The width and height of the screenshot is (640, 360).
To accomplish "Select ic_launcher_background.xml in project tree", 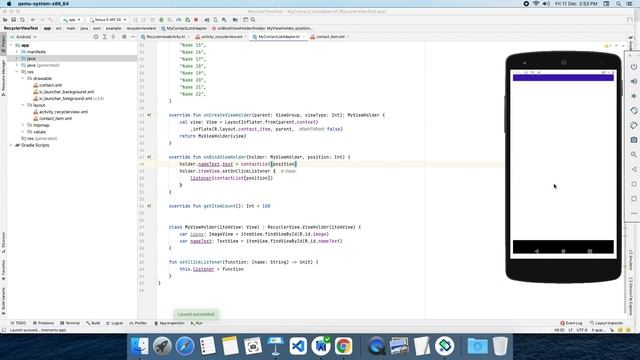I will pyautogui.click(x=64, y=92).
